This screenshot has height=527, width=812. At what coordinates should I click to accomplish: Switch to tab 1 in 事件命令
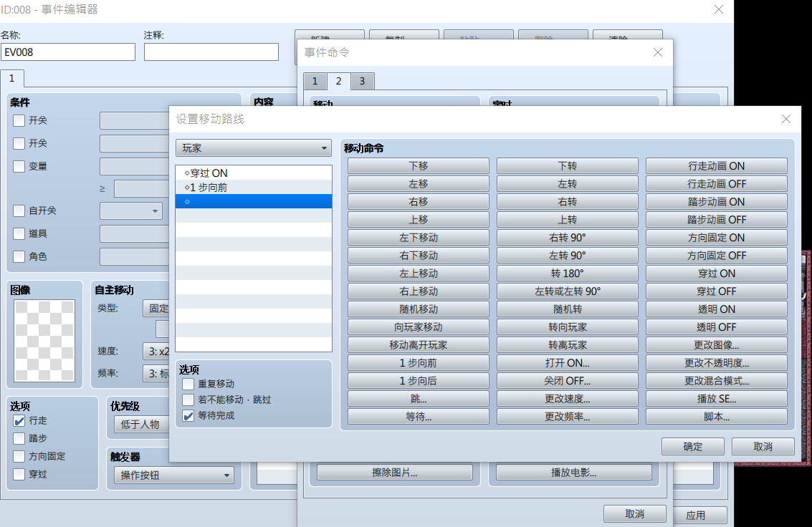pyautogui.click(x=315, y=81)
